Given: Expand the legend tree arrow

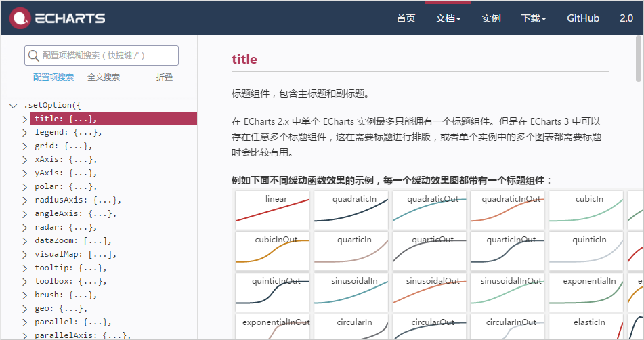Looking at the screenshot, I should (24, 133).
